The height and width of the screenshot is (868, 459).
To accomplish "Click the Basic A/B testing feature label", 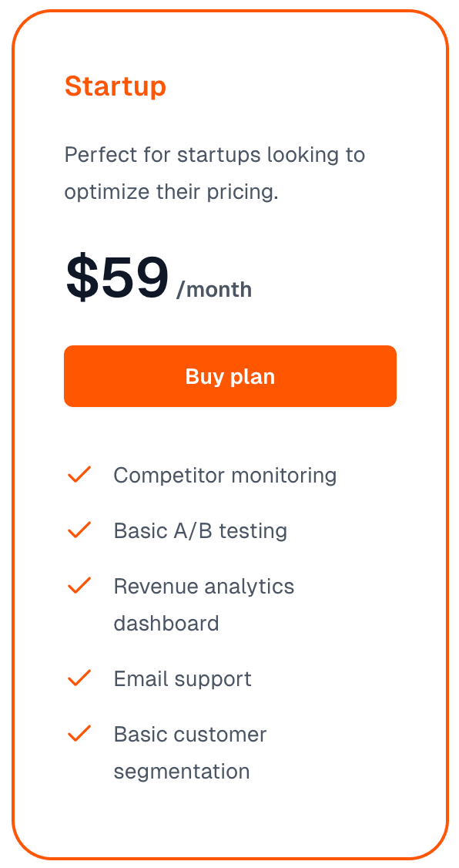I will pyautogui.click(x=200, y=530).
